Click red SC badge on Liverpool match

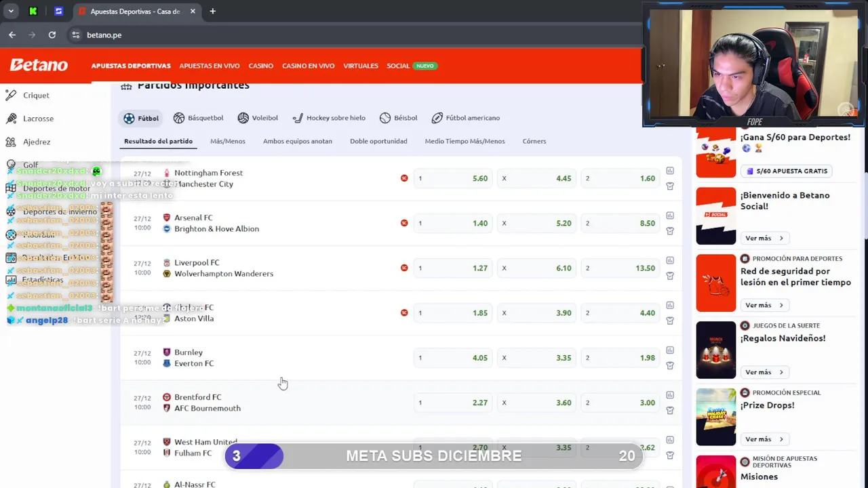click(404, 268)
